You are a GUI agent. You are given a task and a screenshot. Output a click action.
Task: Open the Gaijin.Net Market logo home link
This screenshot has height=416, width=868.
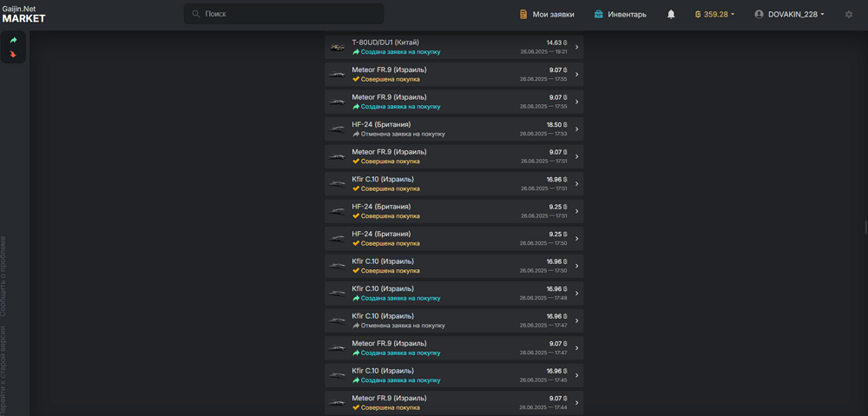pyautogui.click(x=23, y=14)
